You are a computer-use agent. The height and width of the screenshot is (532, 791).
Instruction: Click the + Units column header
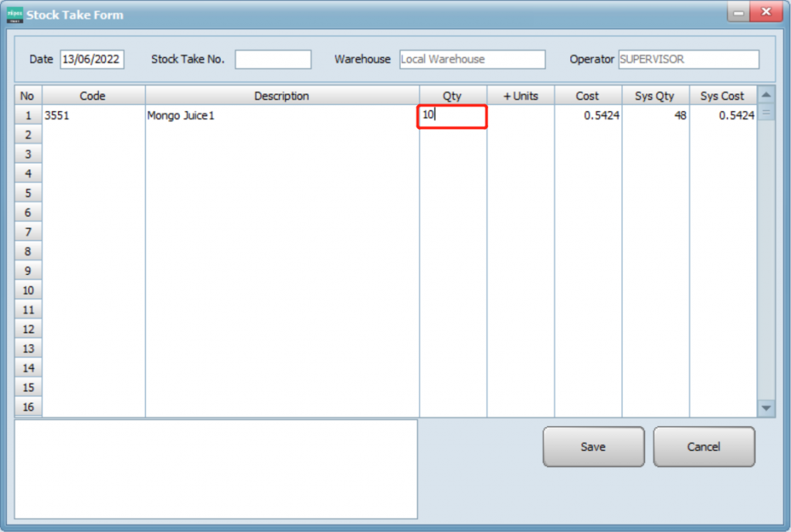(521, 96)
